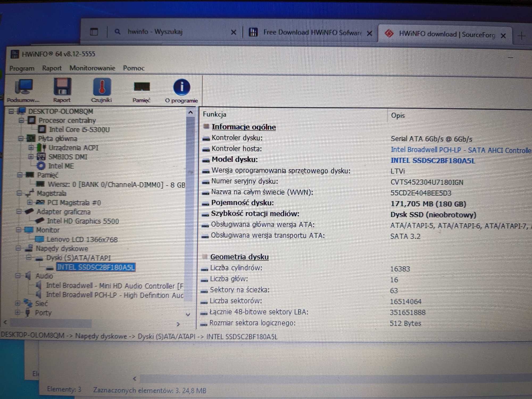Collapse the Płyta główna node

pos(21,138)
